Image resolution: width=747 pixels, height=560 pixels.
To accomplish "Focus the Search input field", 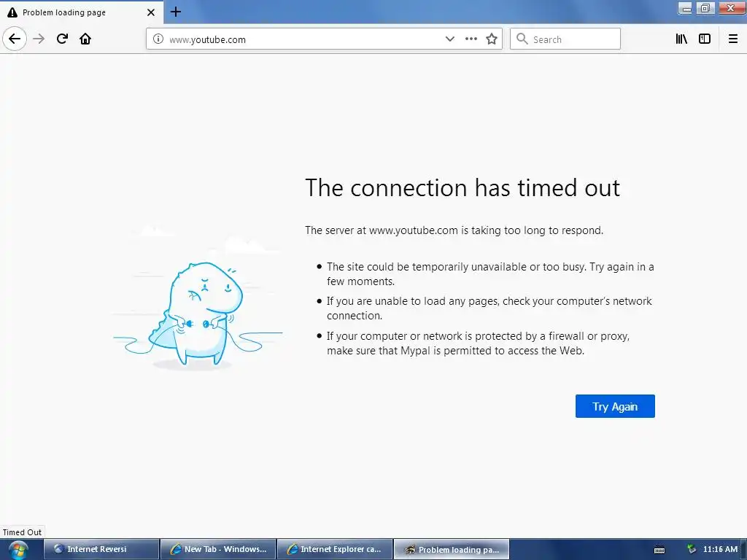I will (x=565, y=39).
